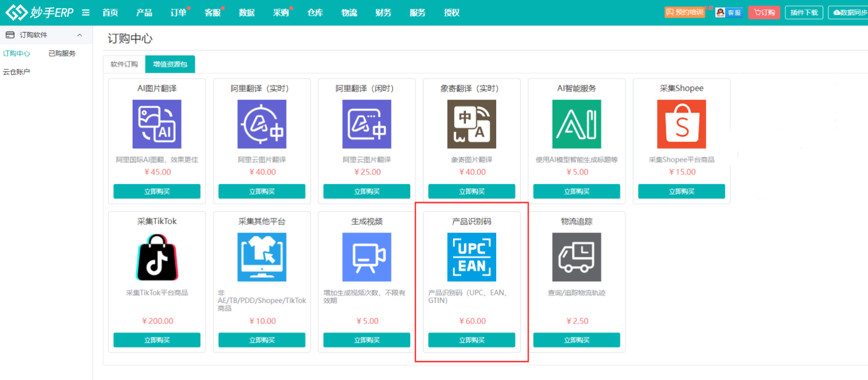Click the 采集Shopee平台商品 description

[x=682, y=159]
